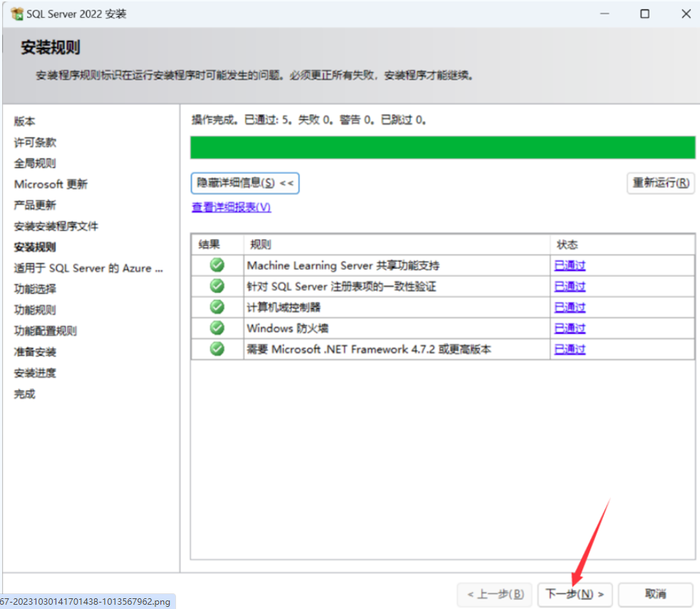Select the Microsoft .NET Framework 4.7.2 rule text

(369, 349)
